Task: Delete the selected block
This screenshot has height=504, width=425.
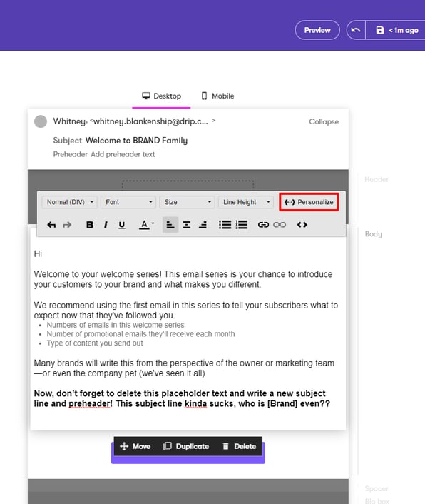Action: pos(240,446)
